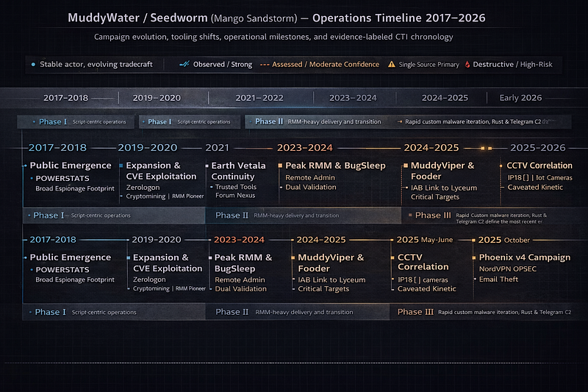The width and height of the screenshot is (588, 392).
Task: Click the orange square marker beside Phoenix v4 Campaign
Action: pos(473,257)
